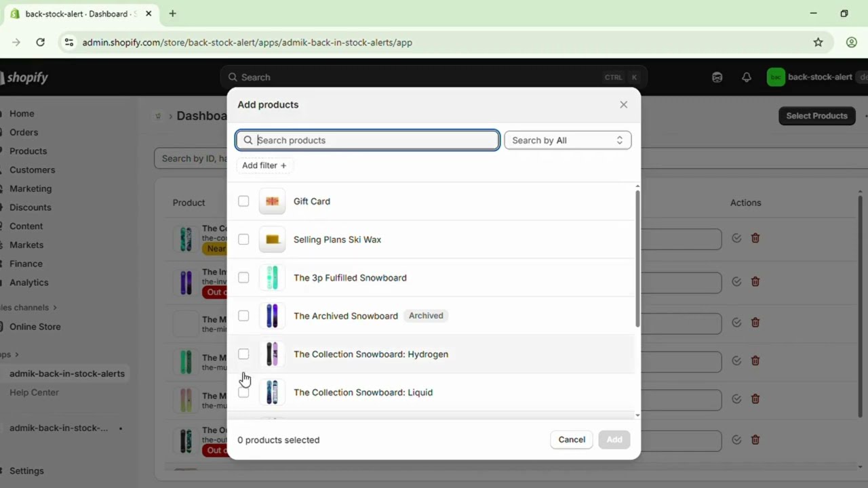This screenshot has height=488, width=868.
Task: Click the Selling Plans Ski Wax name
Action: coord(337,239)
